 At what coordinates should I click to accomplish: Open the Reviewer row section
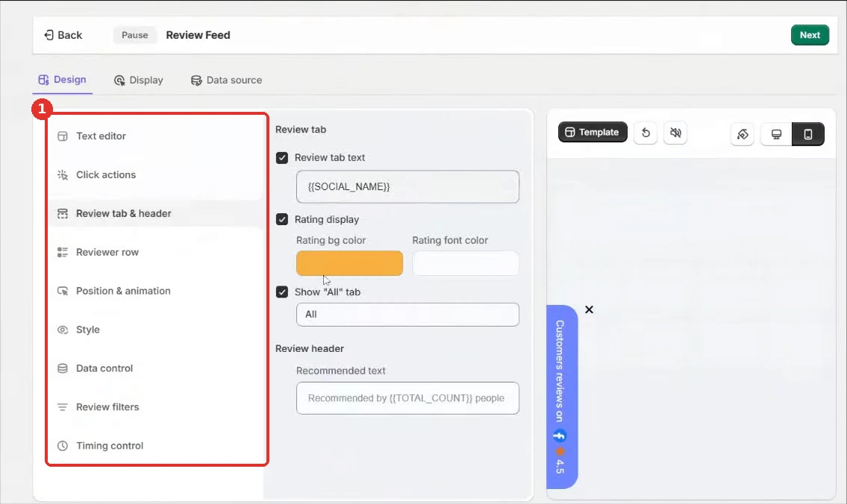tap(157, 252)
